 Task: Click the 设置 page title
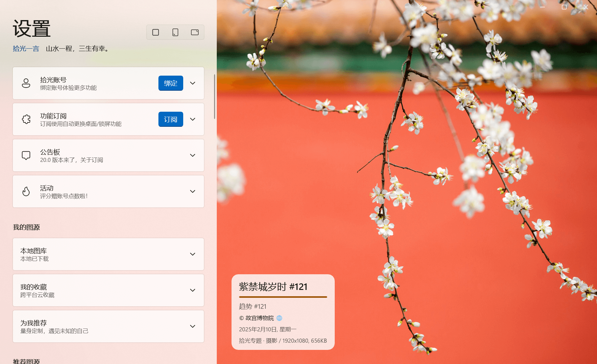click(x=32, y=29)
